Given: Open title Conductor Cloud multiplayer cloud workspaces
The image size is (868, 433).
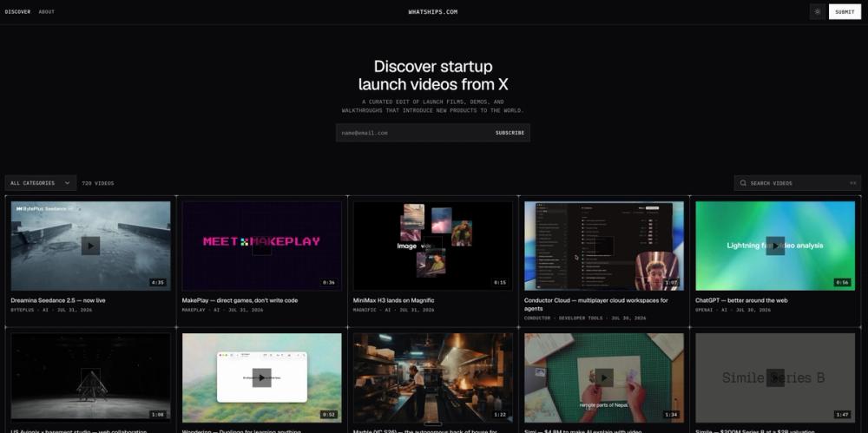Looking at the screenshot, I should 596,305.
